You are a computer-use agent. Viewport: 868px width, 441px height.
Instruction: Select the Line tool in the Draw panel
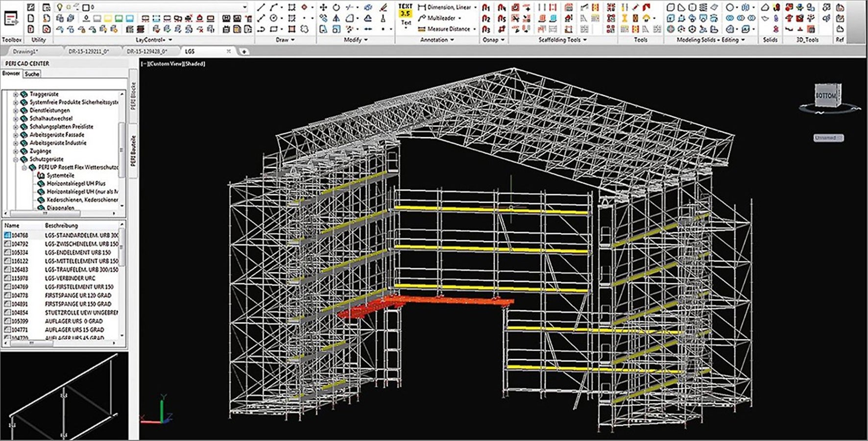pos(260,8)
